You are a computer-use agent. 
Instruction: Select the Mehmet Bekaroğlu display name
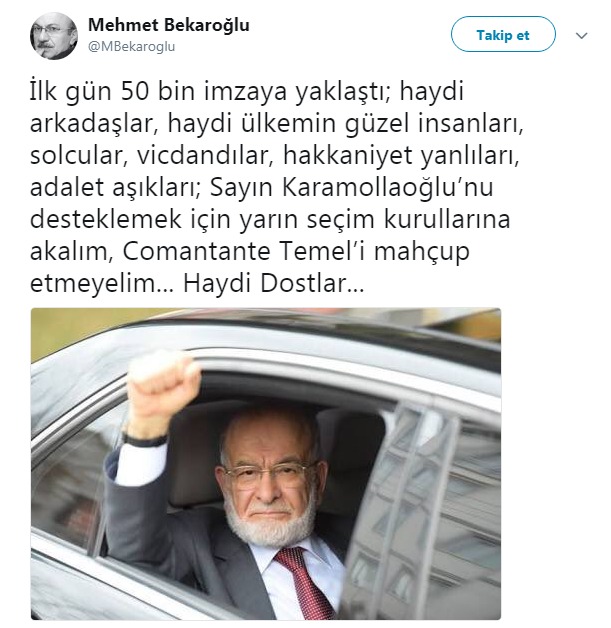169,25
